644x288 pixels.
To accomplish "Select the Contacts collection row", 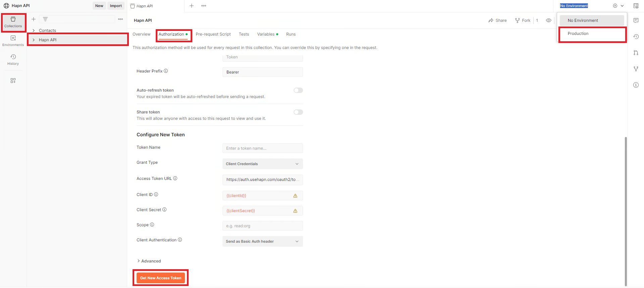I will point(78,31).
